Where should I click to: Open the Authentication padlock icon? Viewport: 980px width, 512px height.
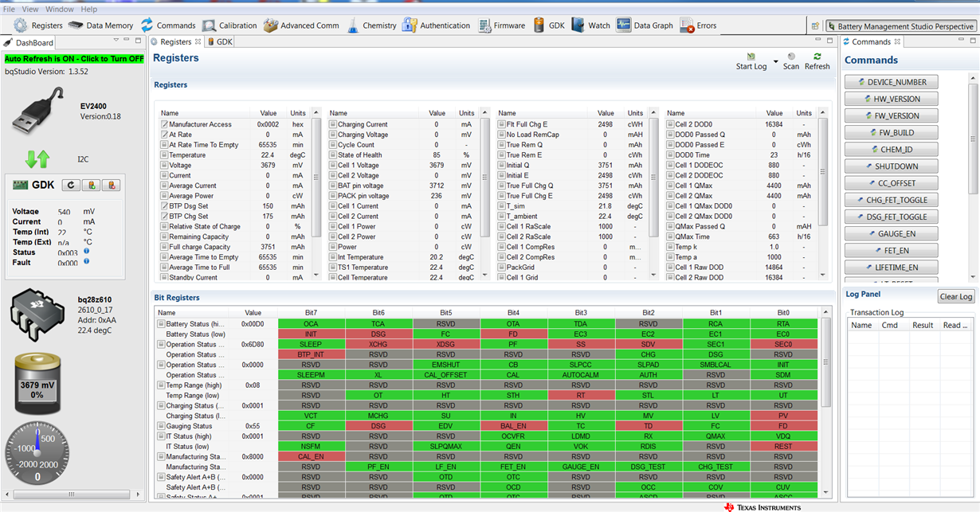click(410, 25)
